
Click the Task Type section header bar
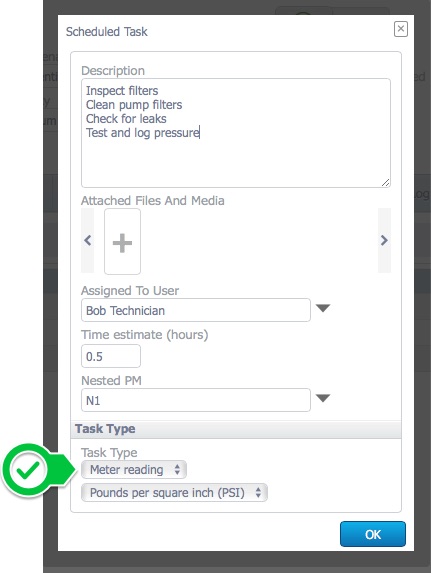[236, 429]
